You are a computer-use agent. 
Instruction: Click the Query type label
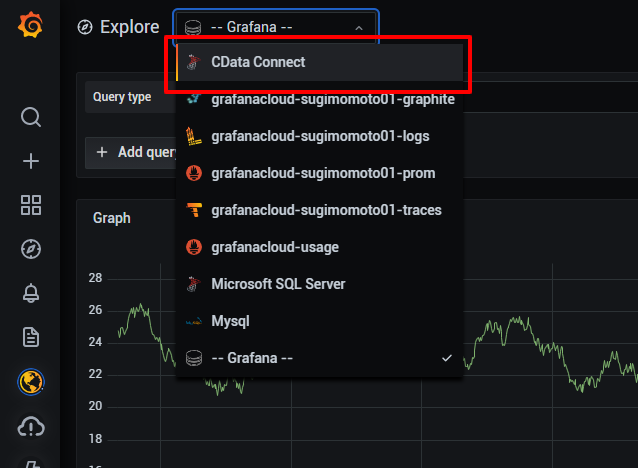click(122, 97)
